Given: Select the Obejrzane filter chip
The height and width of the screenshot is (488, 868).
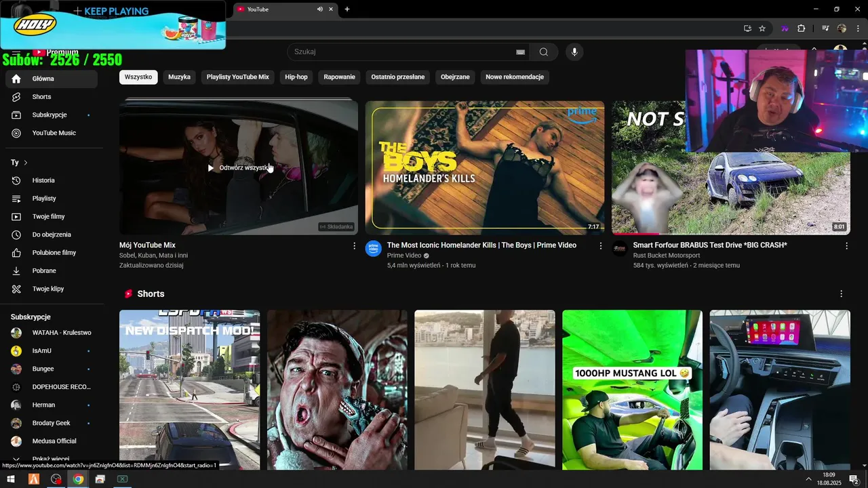Looking at the screenshot, I should tap(455, 77).
